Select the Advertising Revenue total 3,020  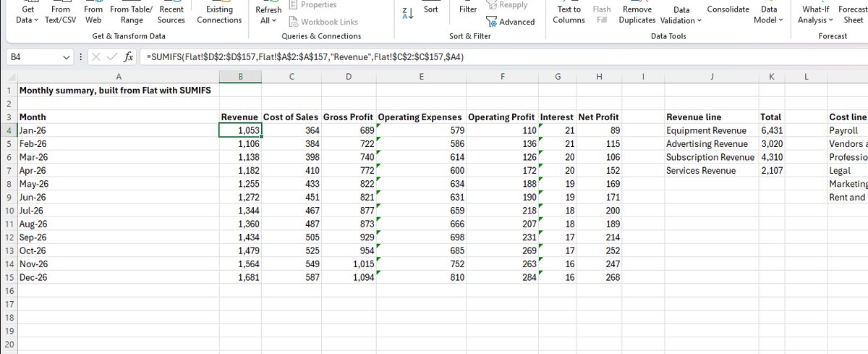pyautogui.click(x=772, y=144)
